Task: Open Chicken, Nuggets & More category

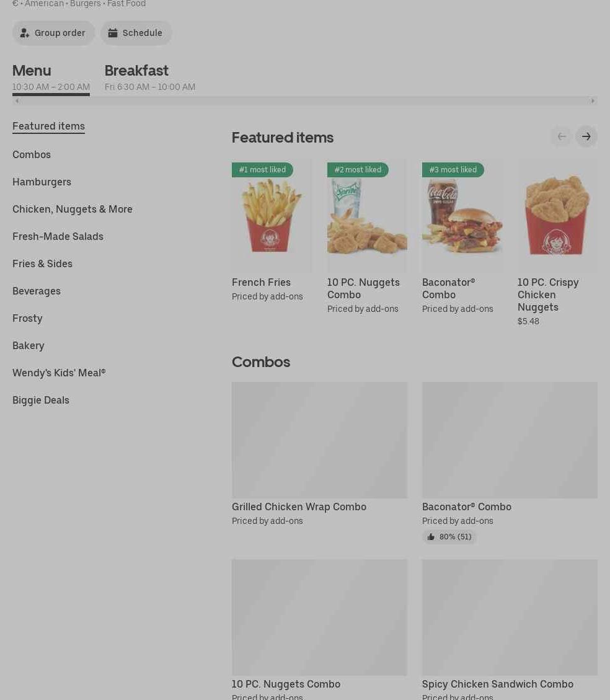Action: [73, 209]
